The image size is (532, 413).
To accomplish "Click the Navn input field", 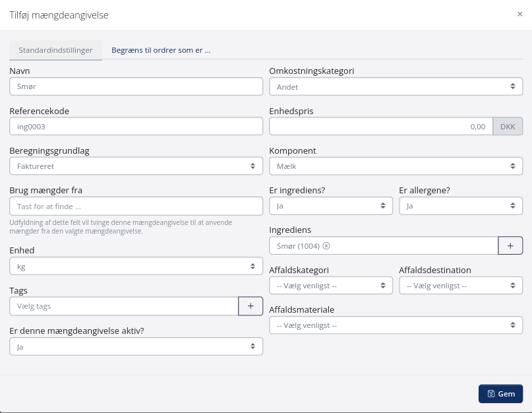I will 136,86.
